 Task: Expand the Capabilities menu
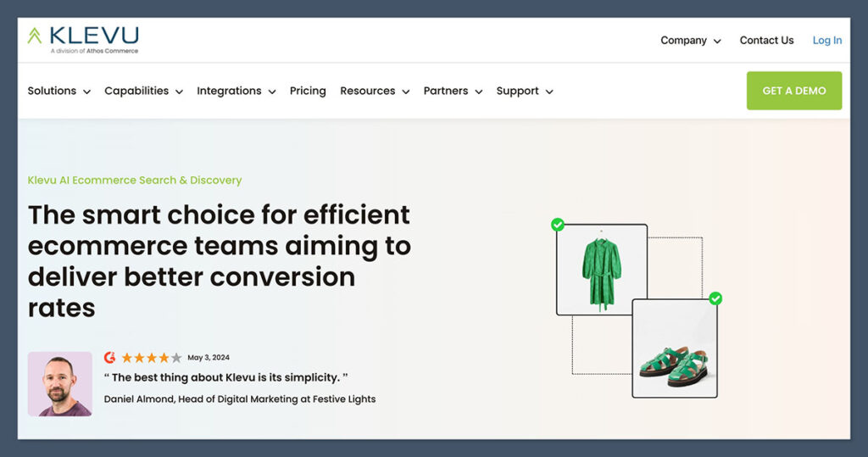click(143, 91)
